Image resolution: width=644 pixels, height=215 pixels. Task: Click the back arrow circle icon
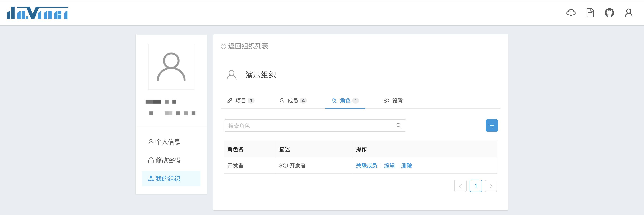point(223,46)
